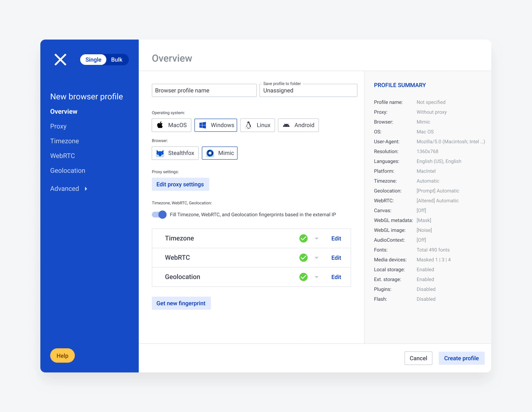Cancel profile creation
The width and height of the screenshot is (532, 412).
[x=418, y=358]
